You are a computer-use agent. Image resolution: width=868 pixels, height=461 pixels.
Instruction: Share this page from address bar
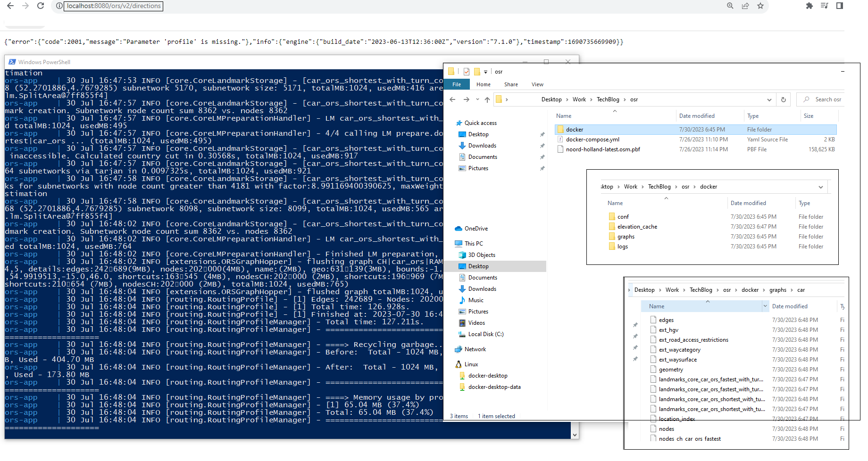point(745,6)
